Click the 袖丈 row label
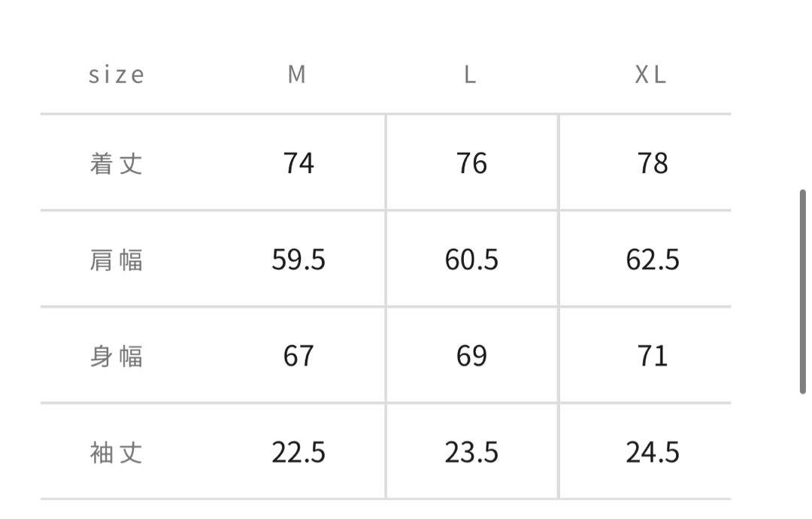812x519 pixels. 116,453
